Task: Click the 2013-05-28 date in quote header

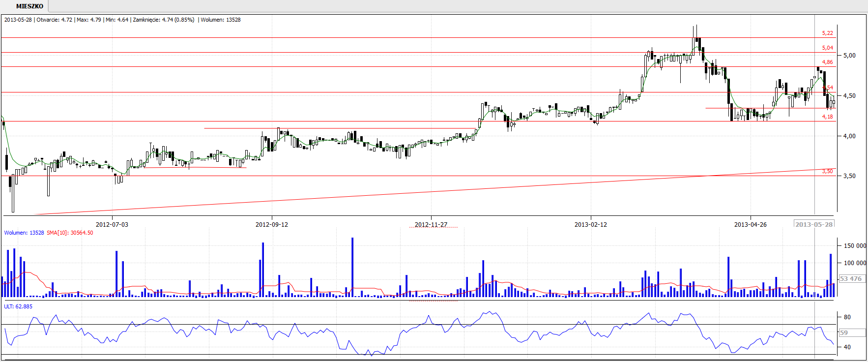Action: coord(18,20)
